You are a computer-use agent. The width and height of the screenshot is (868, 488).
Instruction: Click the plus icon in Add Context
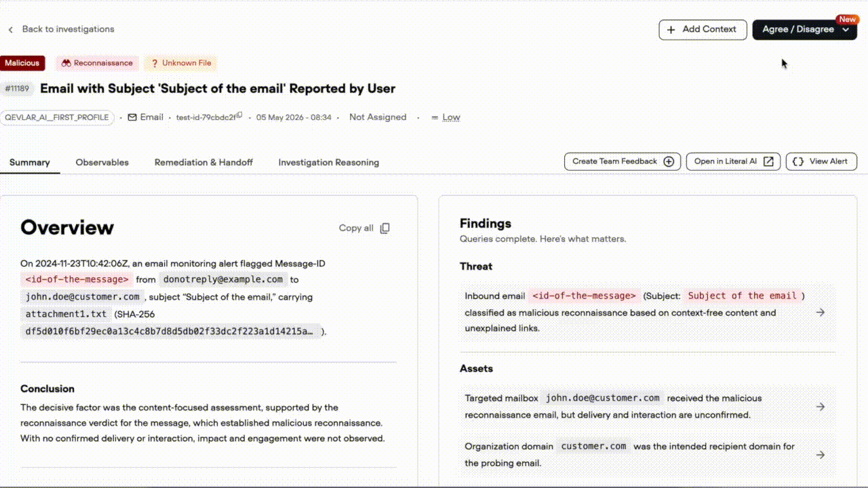671,30
